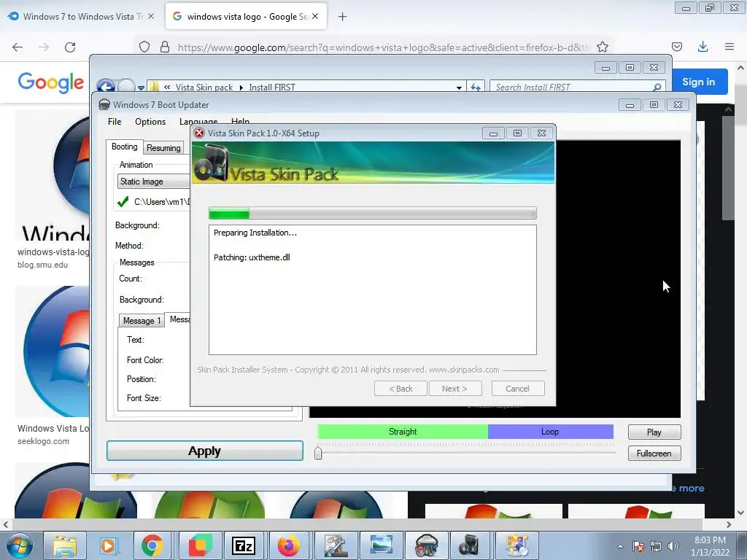Open Firefox tracking protection shield
The width and height of the screenshot is (747, 560).
coord(144,47)
